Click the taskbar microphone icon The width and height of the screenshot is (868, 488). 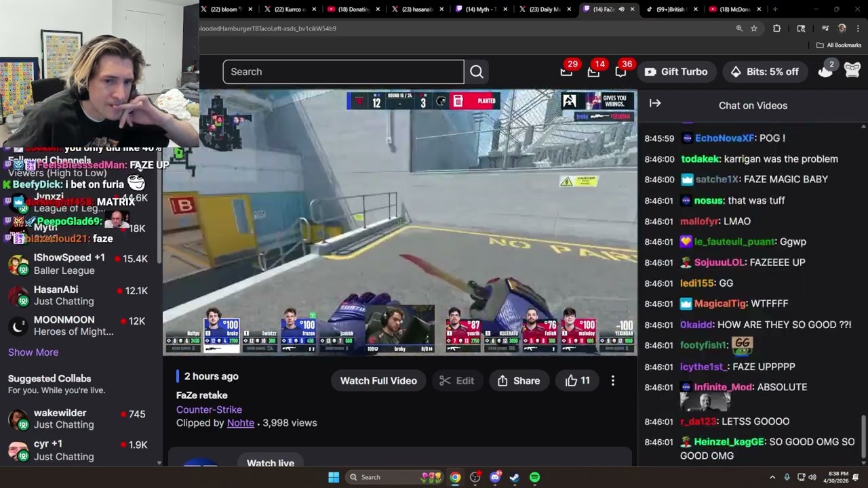(787, 477)
